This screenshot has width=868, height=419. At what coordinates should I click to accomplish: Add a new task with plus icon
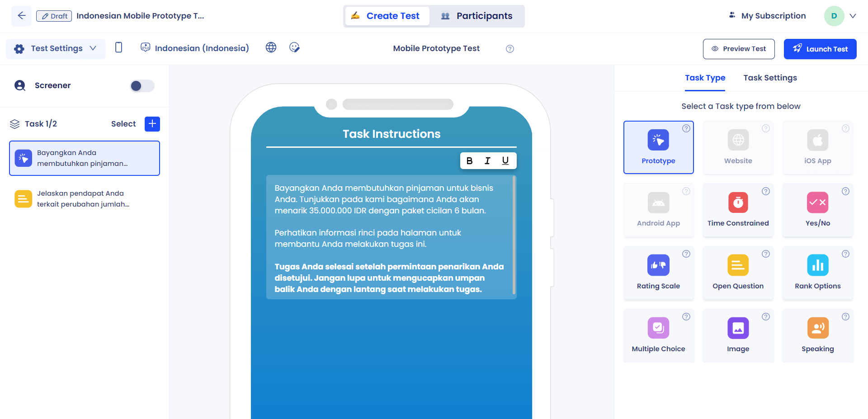coord(152,124)
